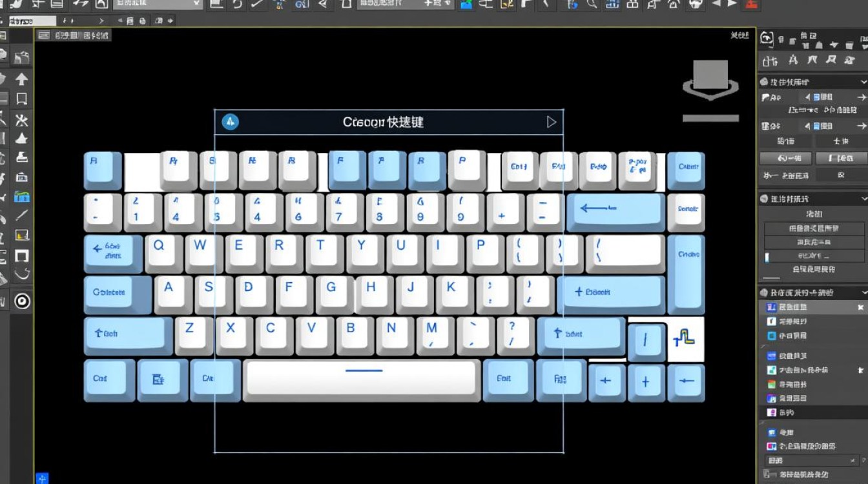
Task: Select the cone shape tool in left toolbar
Action: click(x=21, y=138)
